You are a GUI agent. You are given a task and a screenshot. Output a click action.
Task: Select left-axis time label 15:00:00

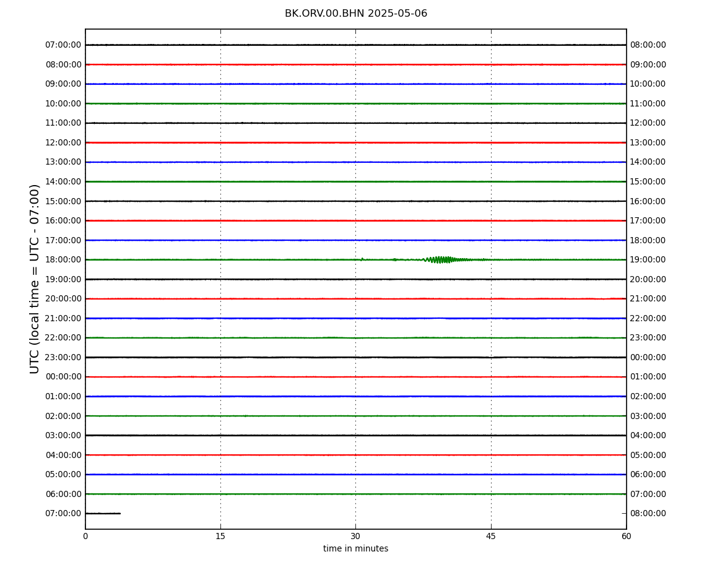(63, 201)
